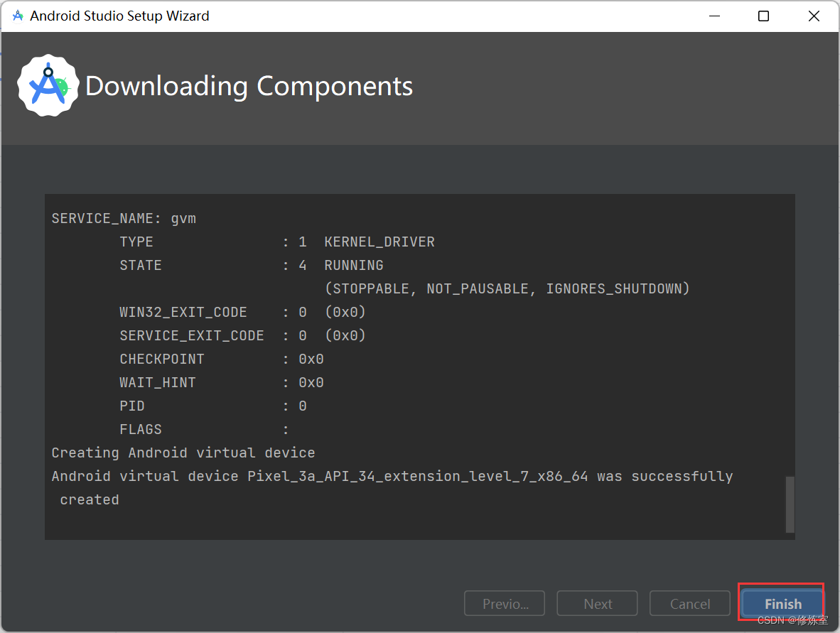The width and height of the screenshot is (840, 633).
Task: Click the disabled Previous button
Action: pos(505,604)
